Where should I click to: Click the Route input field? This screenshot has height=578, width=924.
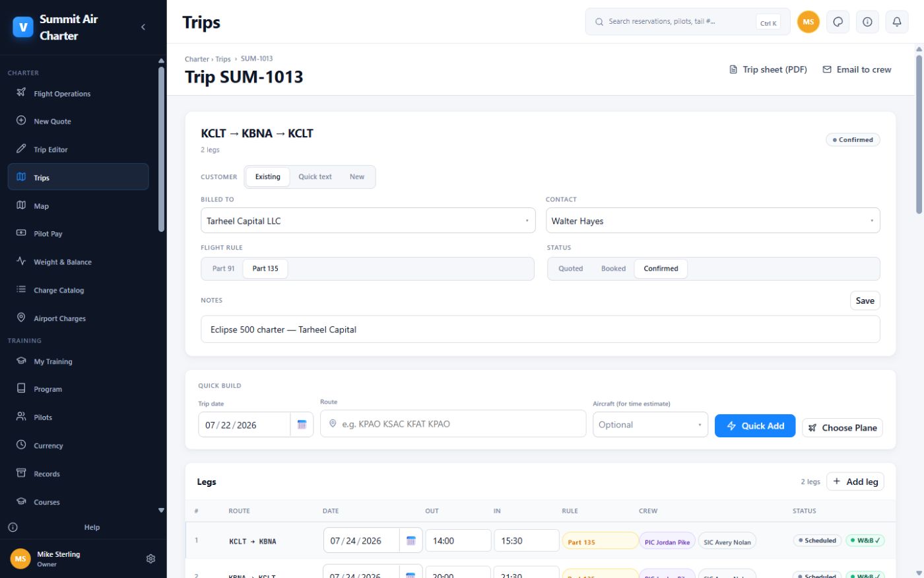(x=453, y=423)
